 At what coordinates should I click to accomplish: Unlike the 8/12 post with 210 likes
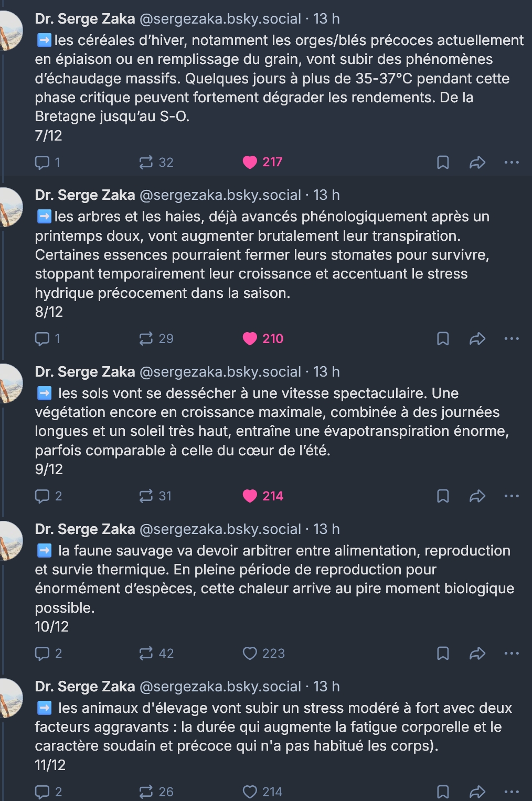tap(263, 338)
